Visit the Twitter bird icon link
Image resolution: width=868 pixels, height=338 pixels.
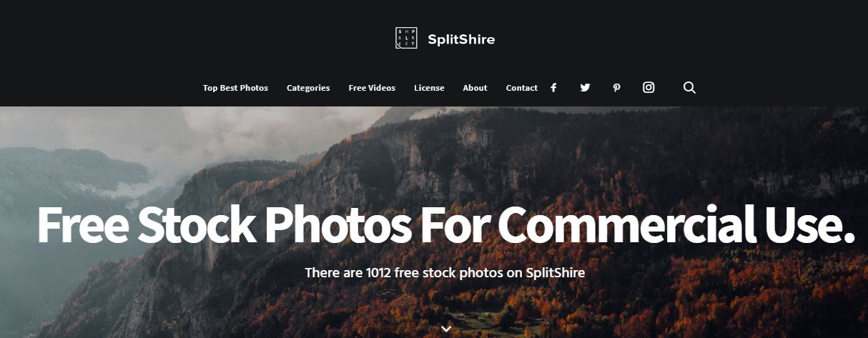[585, 88]
